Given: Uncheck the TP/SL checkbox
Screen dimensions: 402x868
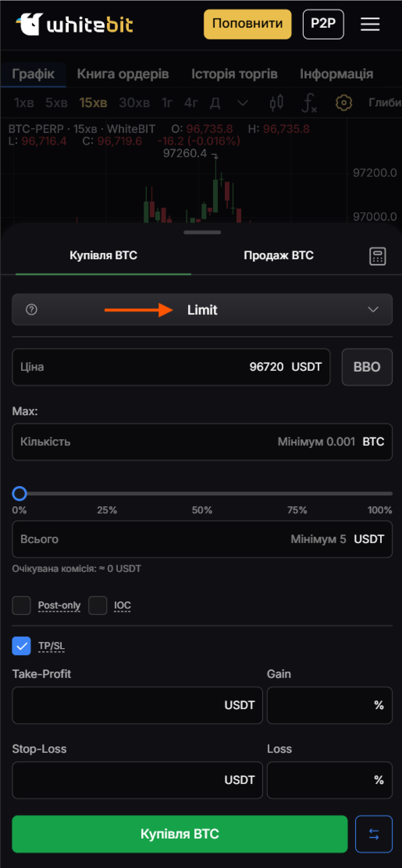Looking at the screenshot, I should pos(21,646).
